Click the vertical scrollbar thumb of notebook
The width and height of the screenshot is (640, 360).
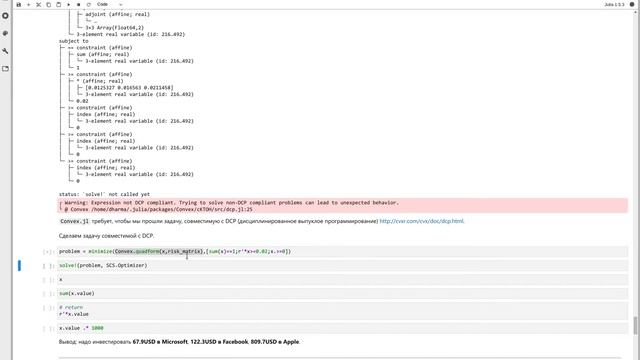pyautogui.click(x=635, y=325)
